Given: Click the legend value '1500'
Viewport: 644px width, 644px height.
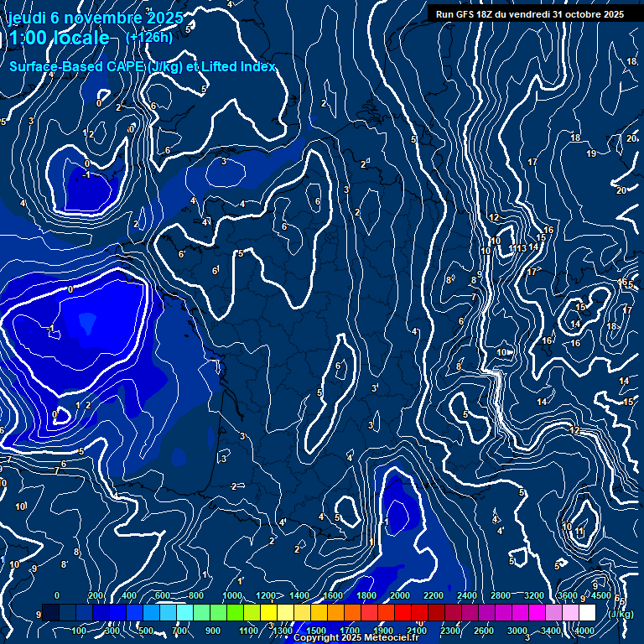Looking at the screenshot, I should coord(316,631).
